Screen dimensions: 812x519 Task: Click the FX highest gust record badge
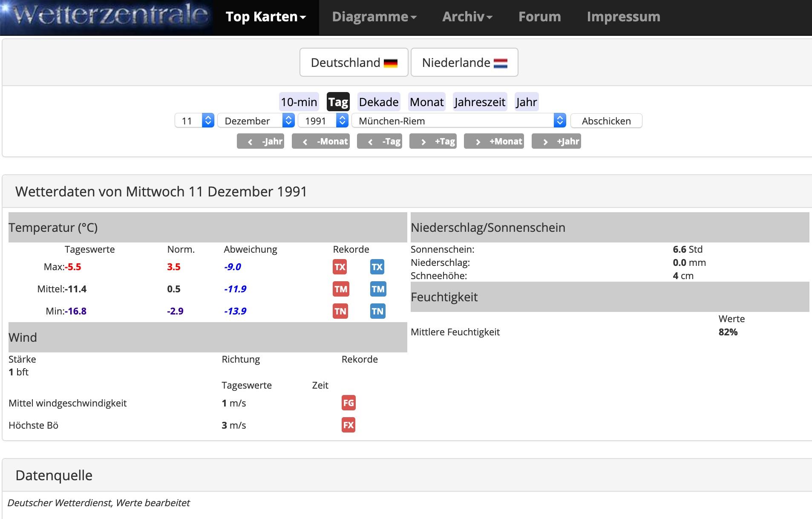pos(348,425)
